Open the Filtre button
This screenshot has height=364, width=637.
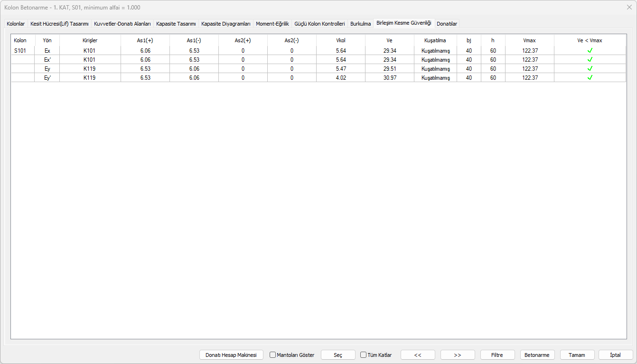[x=497, y=355]
